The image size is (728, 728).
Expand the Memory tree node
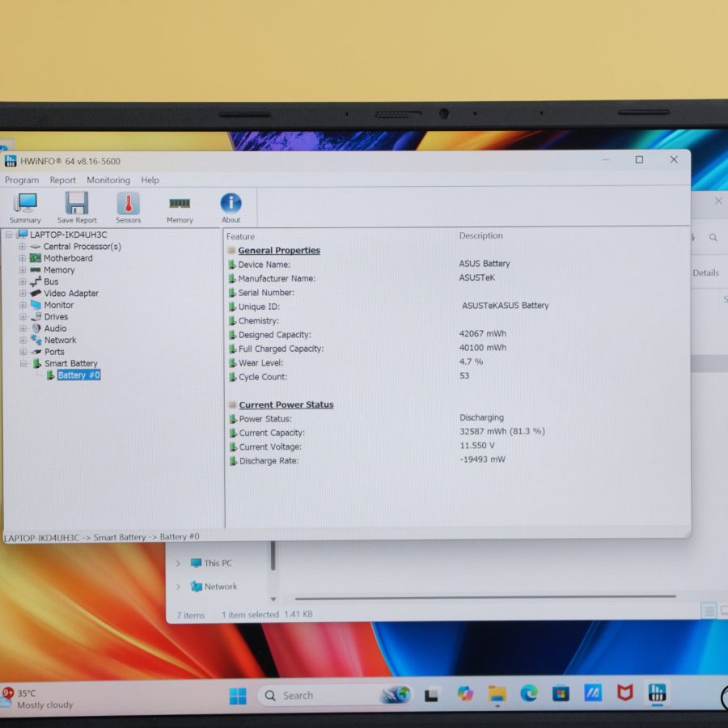coord(23,269)
